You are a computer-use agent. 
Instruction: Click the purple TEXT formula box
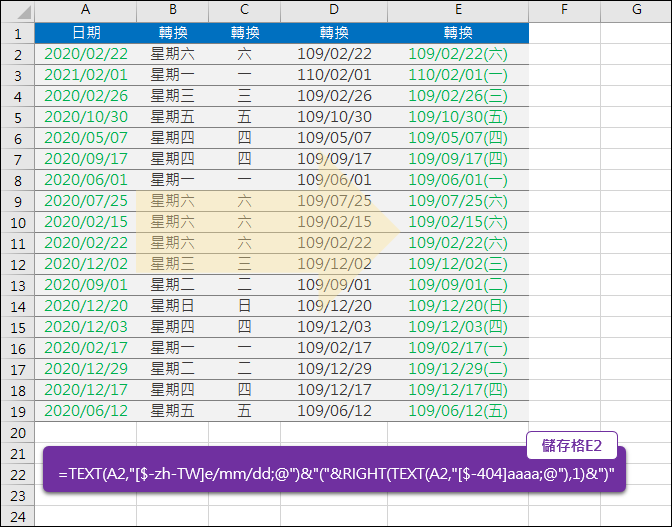click(334, 470)
